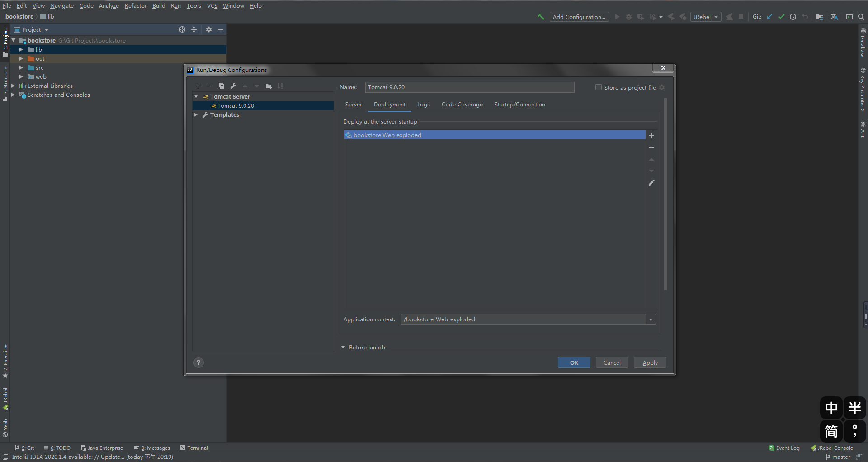Viewport: 868px width, 462px height.
Task: Expand the lib folder in project tree
Action: click(21, 50)
